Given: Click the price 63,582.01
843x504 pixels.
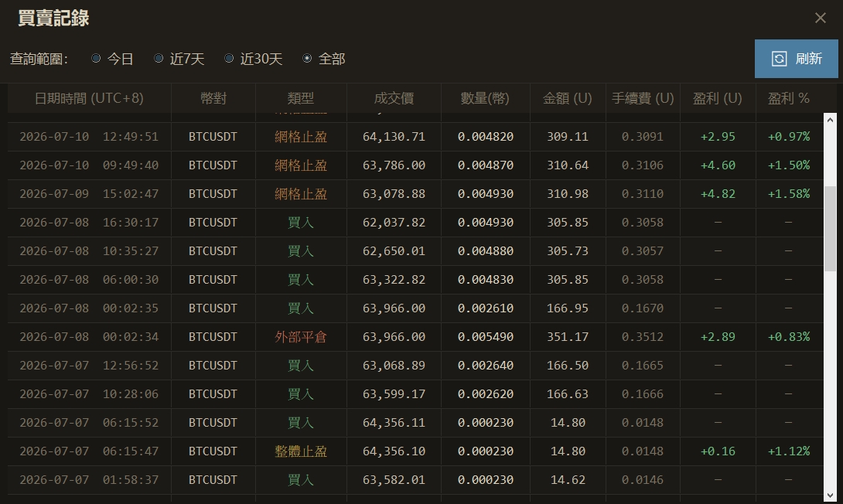Looking at the screenshot, I should tap(394, 480).
